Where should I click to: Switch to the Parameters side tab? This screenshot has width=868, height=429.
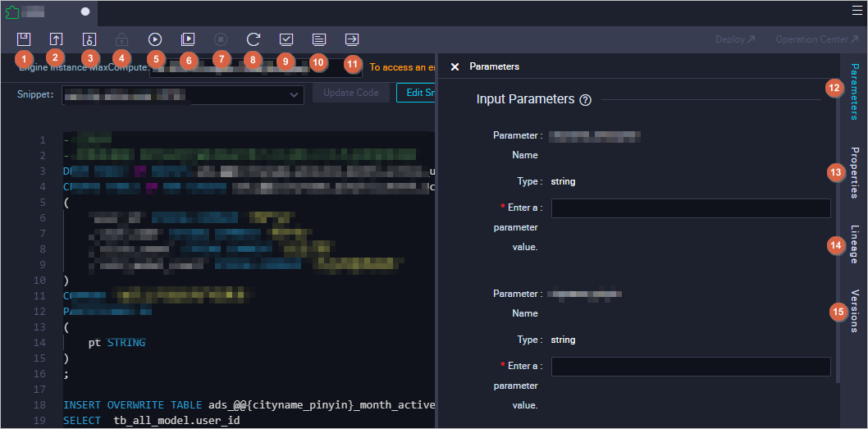[854, 91]
